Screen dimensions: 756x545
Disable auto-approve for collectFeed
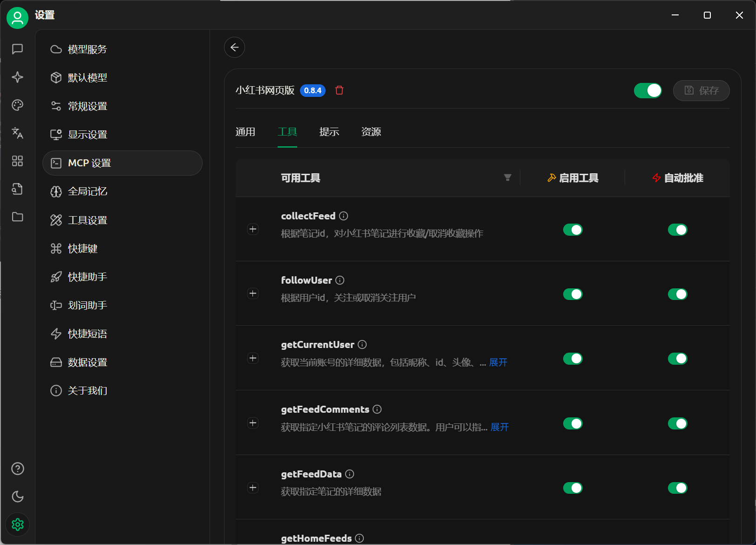tap(678, 230)
